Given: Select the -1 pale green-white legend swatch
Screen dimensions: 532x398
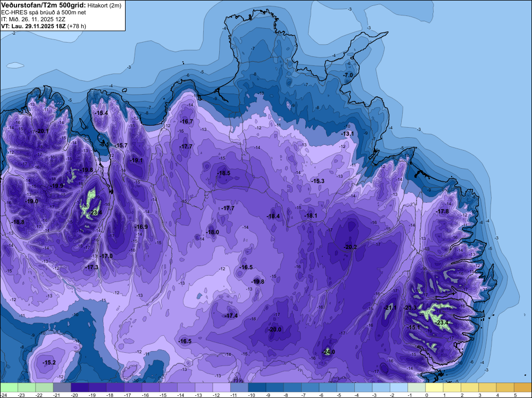Looking at the screenshot, I should [417, 387].
